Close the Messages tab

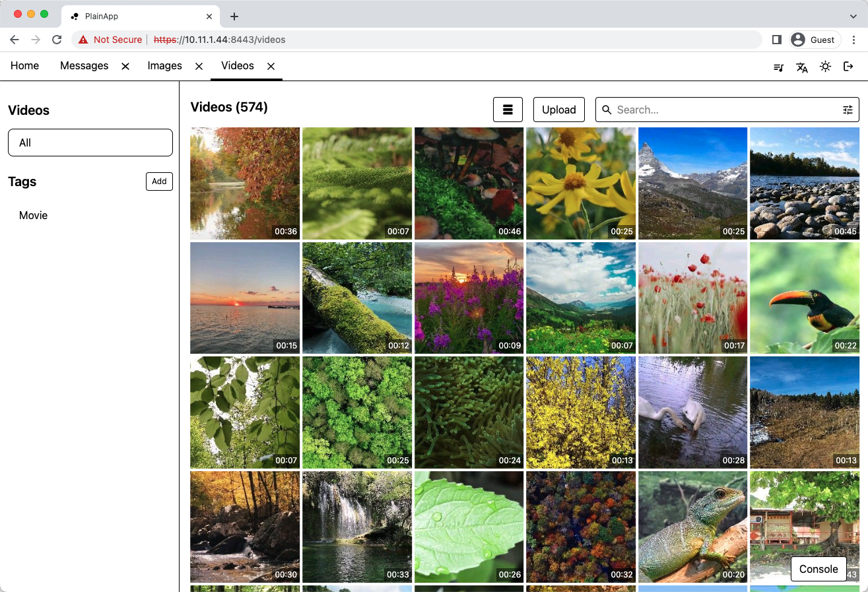tap(125, 66)
